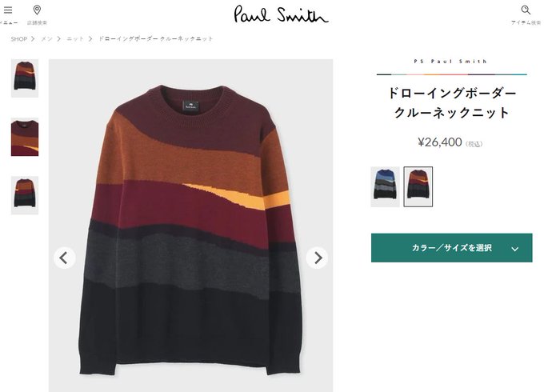544x392 pixels.
Task: Open the ニット breadcrumb category
Action: [x=75, y=39]
